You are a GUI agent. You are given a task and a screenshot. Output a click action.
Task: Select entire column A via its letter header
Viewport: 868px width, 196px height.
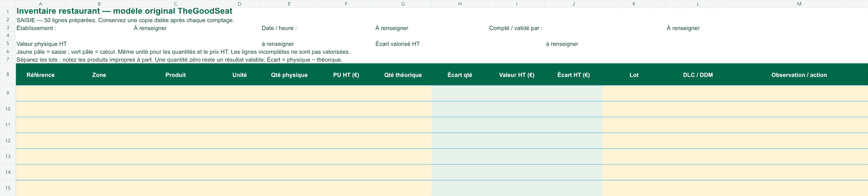[x=41, y=4]
